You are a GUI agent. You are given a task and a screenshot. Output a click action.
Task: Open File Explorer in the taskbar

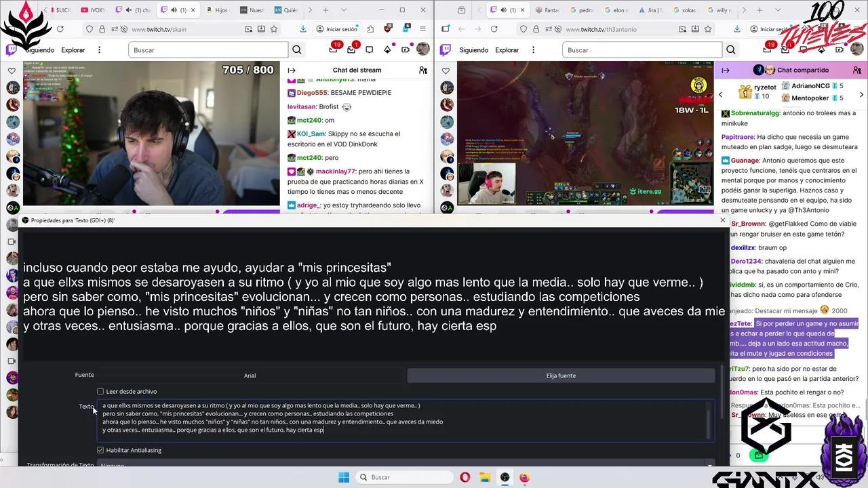tap(486, 477)
